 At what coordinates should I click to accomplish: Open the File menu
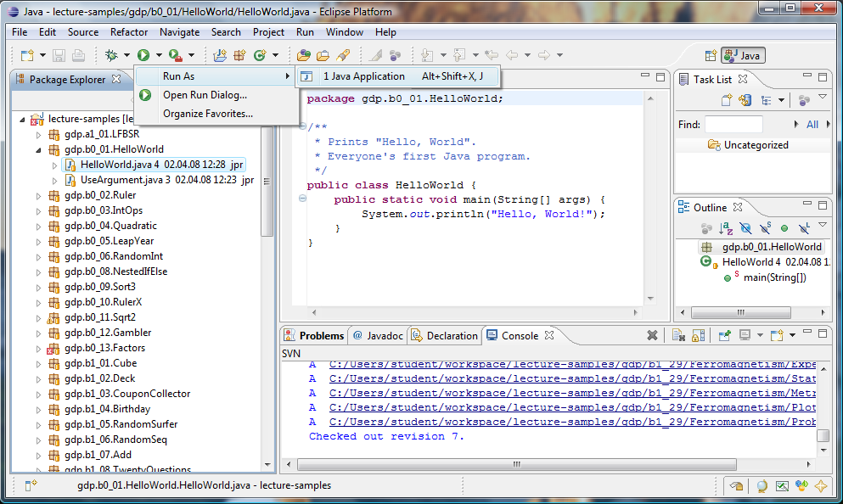[x=20, y=32]
